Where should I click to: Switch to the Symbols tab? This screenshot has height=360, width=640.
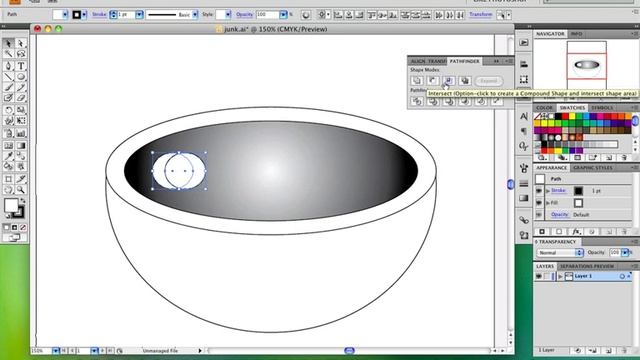[x=602, y=108]
